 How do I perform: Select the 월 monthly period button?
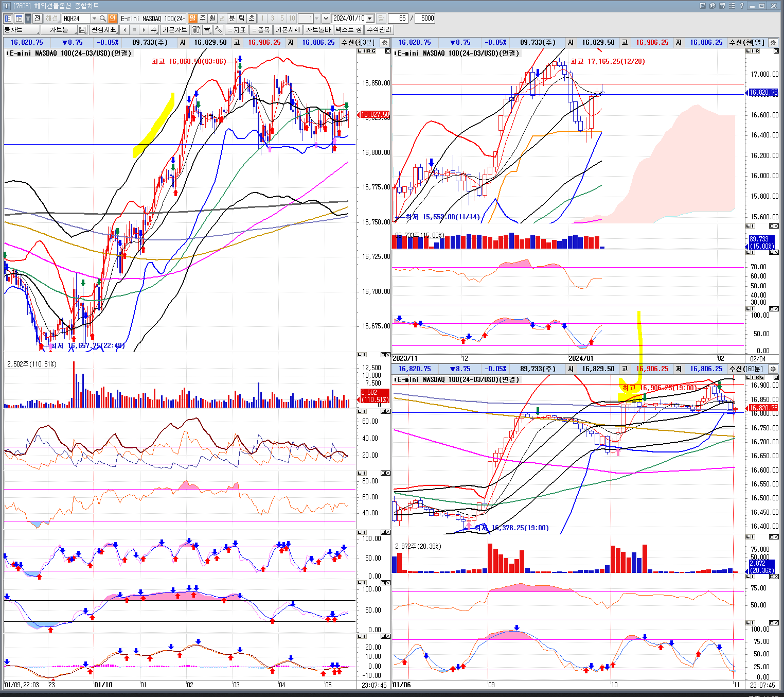coord(212,19)
